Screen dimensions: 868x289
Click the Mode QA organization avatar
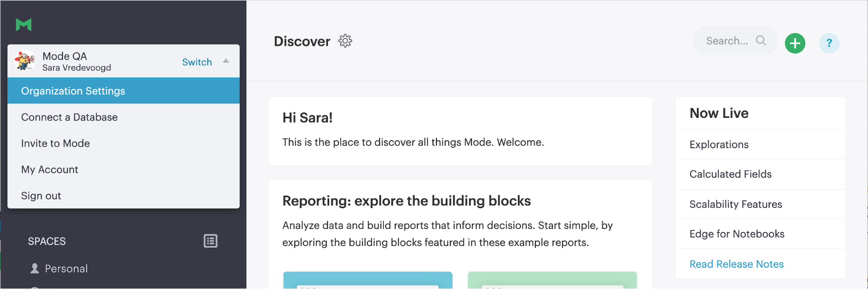[25, 60]
